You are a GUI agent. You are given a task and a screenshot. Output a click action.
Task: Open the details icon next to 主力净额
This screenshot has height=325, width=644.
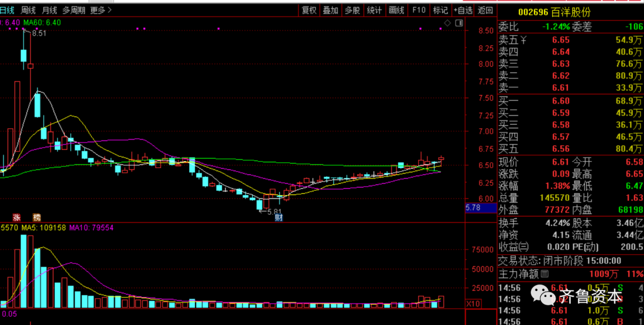pyautogui.click(x=544, y=274)
